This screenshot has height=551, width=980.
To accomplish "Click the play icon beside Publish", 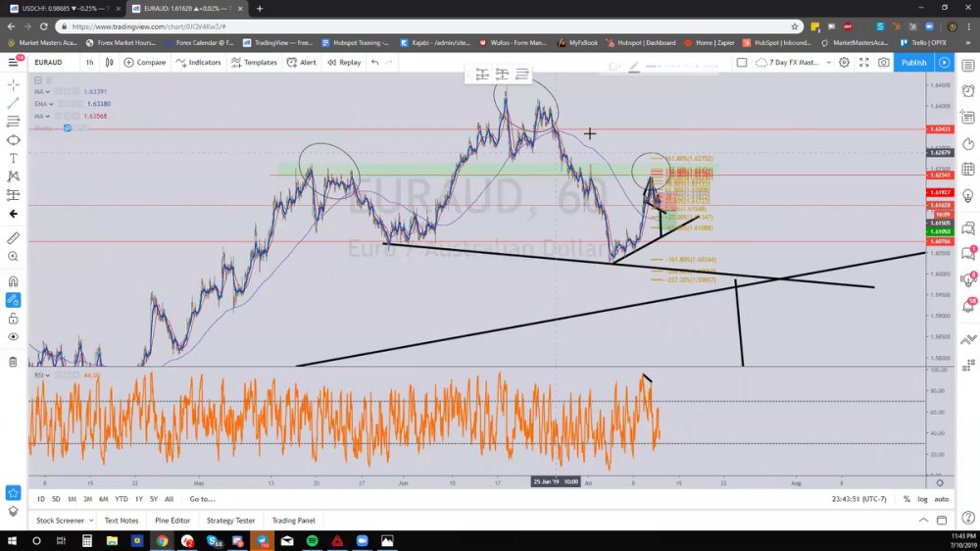I will click(945, 62).
